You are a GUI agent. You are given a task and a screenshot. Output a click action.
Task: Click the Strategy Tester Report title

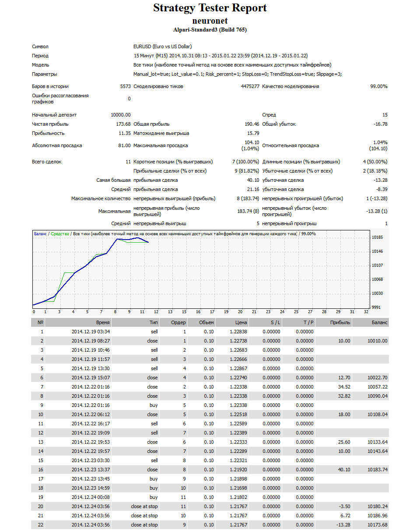[210, 8]
